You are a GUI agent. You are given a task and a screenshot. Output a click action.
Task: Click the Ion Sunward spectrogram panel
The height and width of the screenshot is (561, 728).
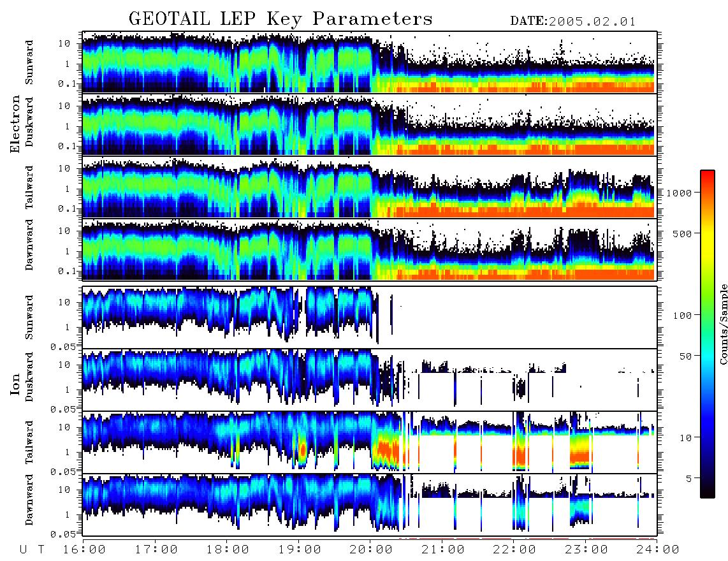(370, 317)
